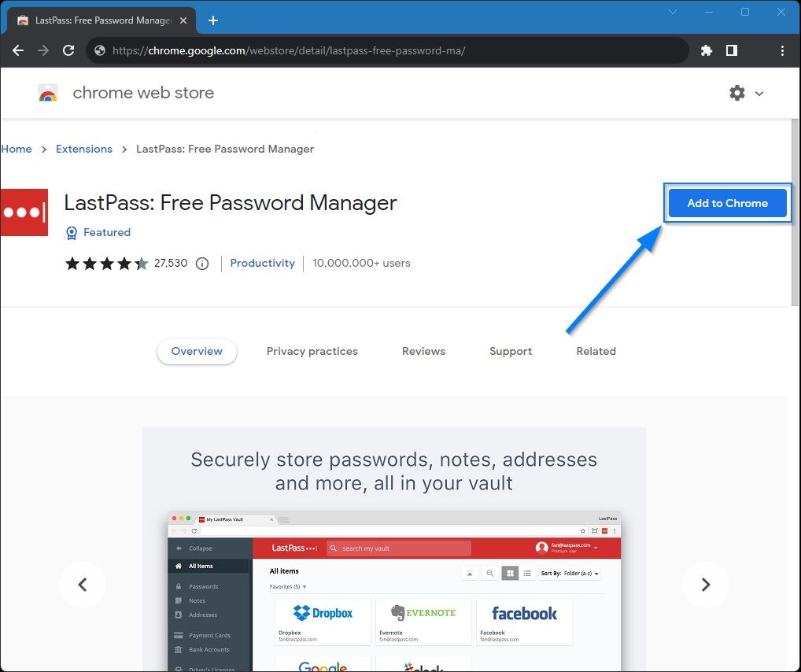Open the Extensions puzzle icon in toolbar

click(706, 50)
